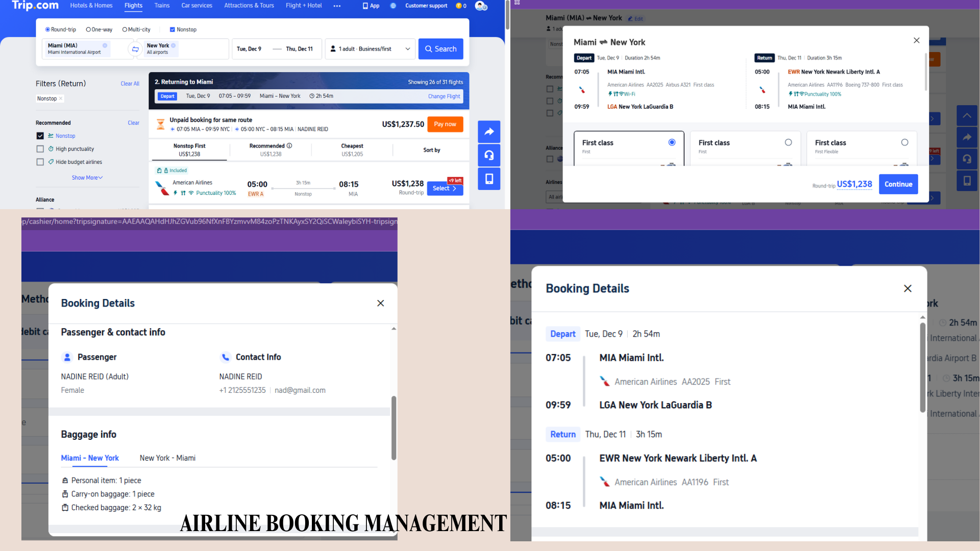Click the blue share arrow icon
The image size is (980, 551).
coord(488,132)
